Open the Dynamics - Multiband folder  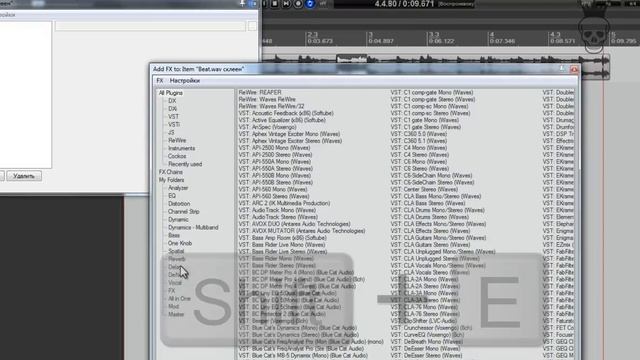click(193, 227)
